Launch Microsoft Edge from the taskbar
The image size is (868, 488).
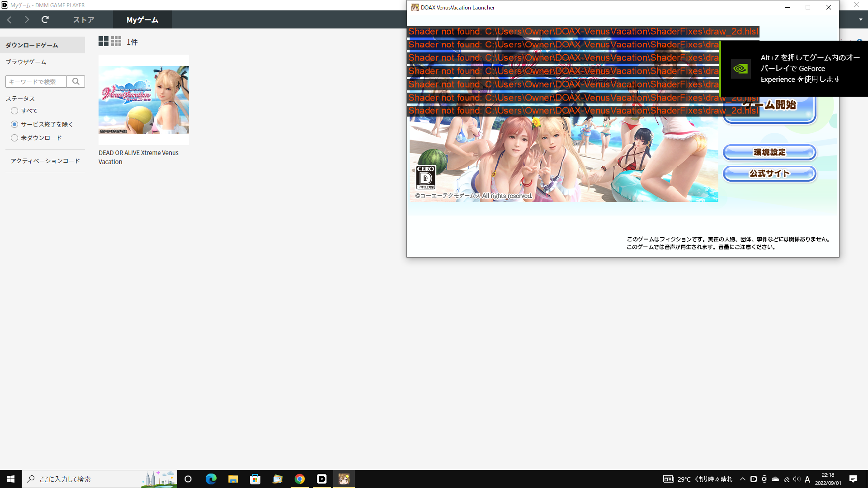tap(211, 479)
